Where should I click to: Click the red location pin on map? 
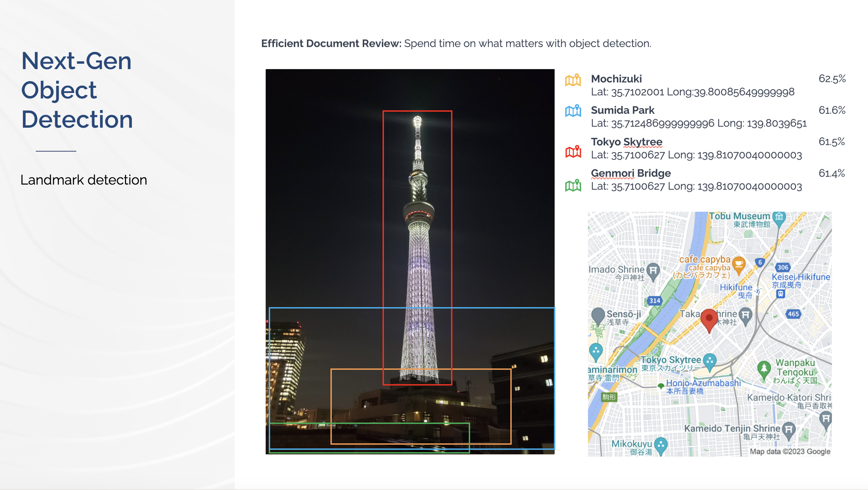pos(709,319)
